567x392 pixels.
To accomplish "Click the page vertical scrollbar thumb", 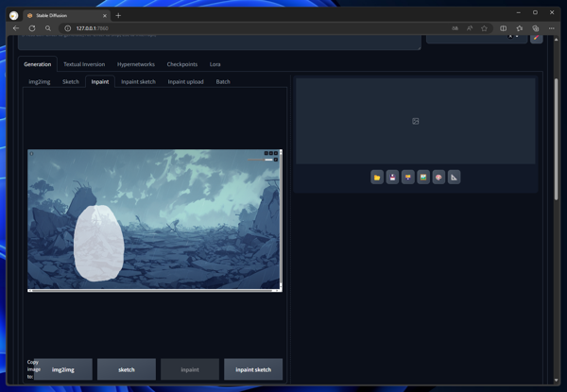I will (557, 139).
